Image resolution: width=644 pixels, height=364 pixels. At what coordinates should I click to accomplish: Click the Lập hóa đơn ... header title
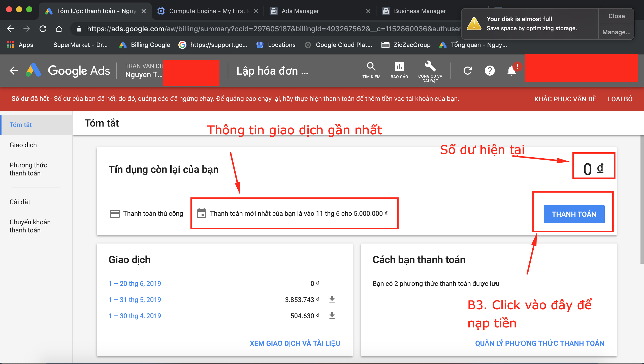click(x=272, y=71)
